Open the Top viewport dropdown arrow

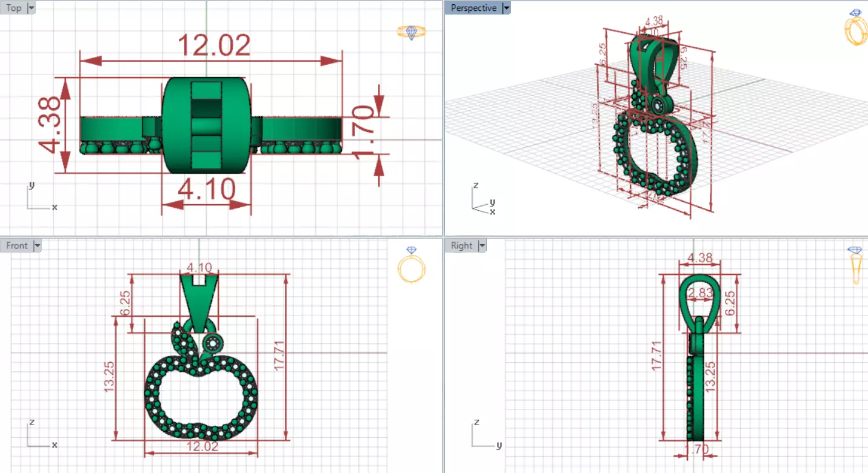point(31,8)
